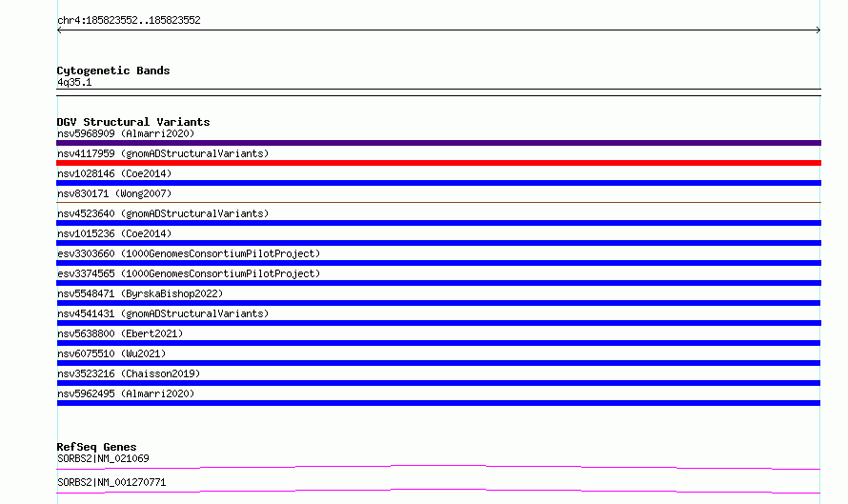Click the magenta line for SORBS2|NM_001270771
848x504 pixels.
click(x=438, y=491)
